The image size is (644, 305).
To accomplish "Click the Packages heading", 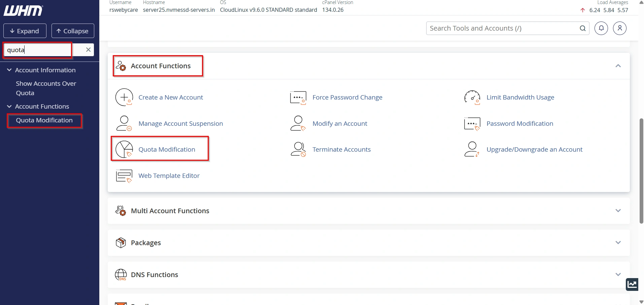I will pos(146,242).
